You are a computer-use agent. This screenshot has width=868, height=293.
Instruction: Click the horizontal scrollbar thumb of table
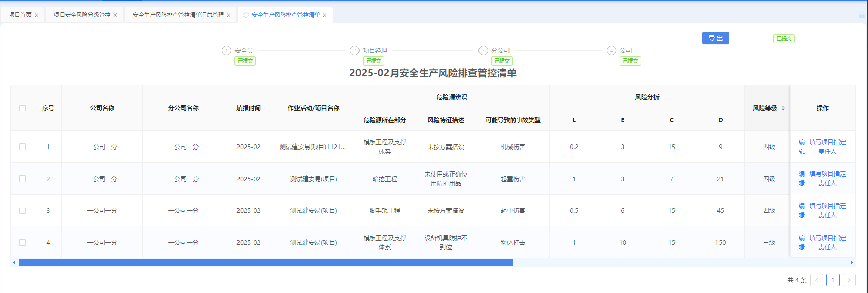click(x=265, y=263)
